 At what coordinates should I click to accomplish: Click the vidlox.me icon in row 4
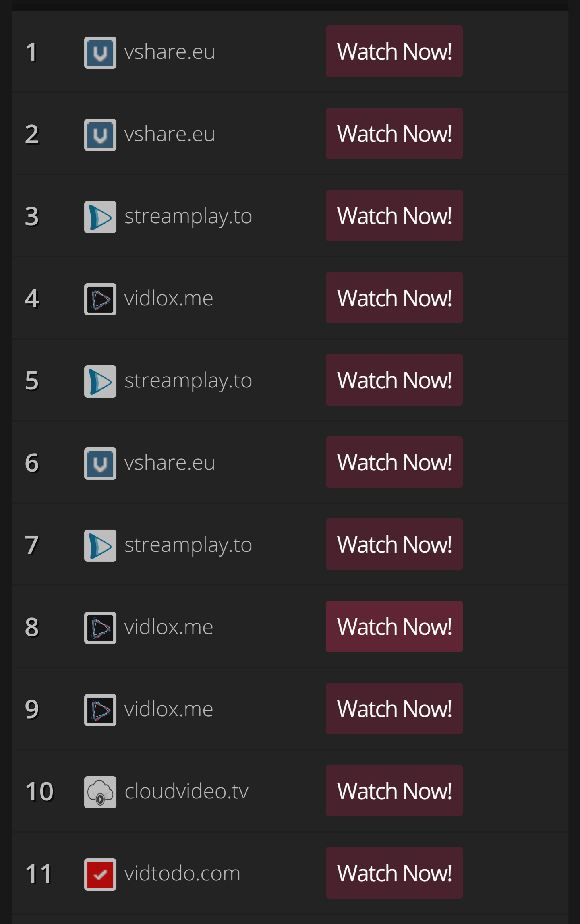100,299
